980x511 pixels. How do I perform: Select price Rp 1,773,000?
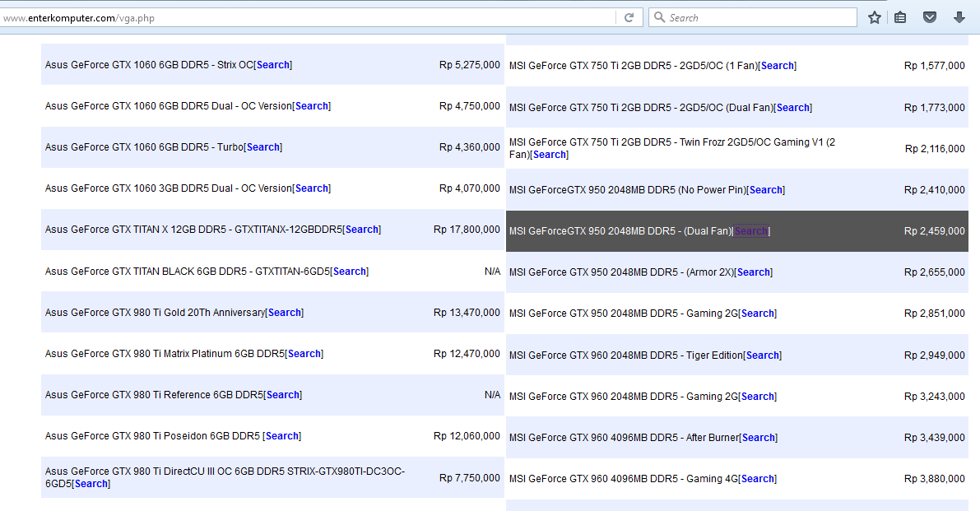point(935,108)
